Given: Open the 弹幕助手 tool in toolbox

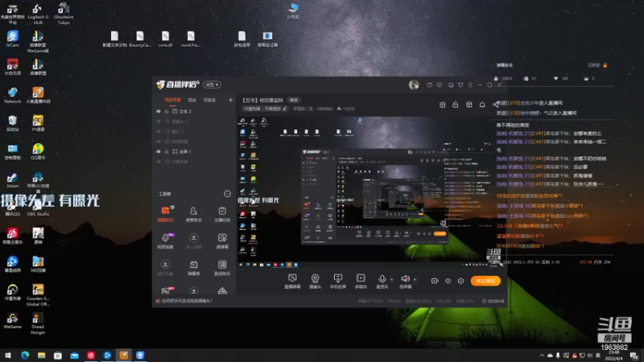Looking at the screenshot, I should [x=165, y=214].
